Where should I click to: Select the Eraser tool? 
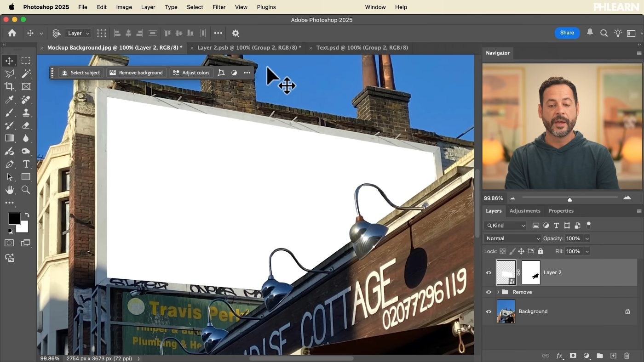click(26, 125)
